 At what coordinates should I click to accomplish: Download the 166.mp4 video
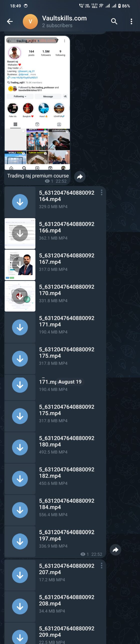click(x=20, y=233)
